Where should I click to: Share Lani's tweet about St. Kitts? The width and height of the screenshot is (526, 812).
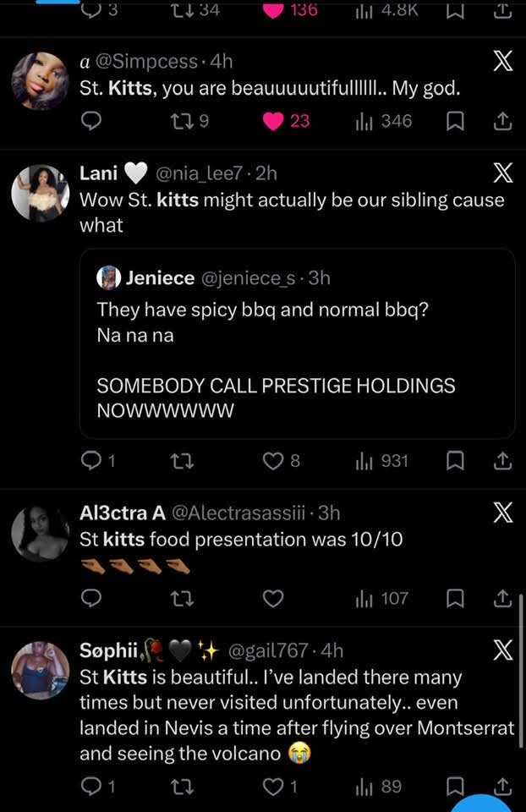click(502, 461)
